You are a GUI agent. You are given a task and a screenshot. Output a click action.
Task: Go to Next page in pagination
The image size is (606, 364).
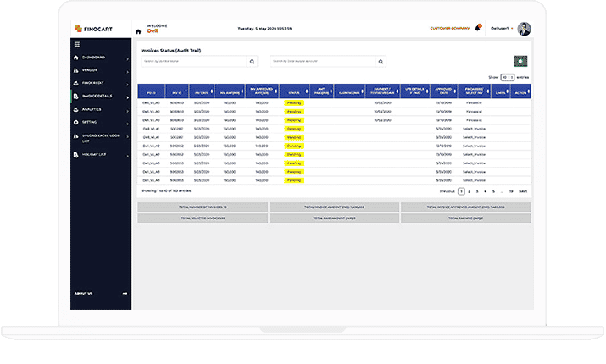(x=523, y=191)
